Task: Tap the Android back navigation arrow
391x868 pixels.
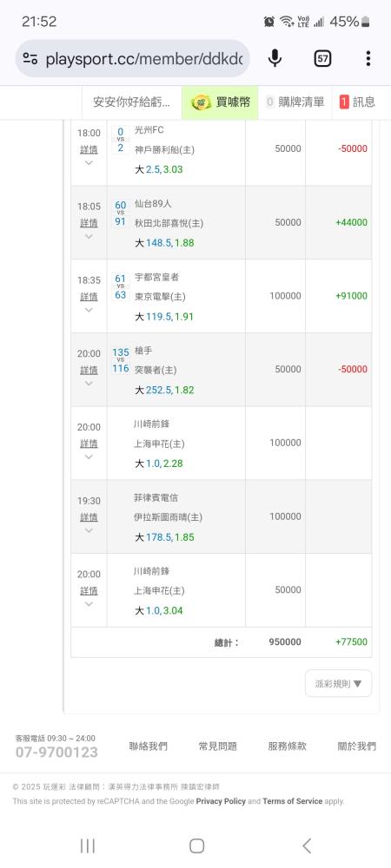Action: 307,845
